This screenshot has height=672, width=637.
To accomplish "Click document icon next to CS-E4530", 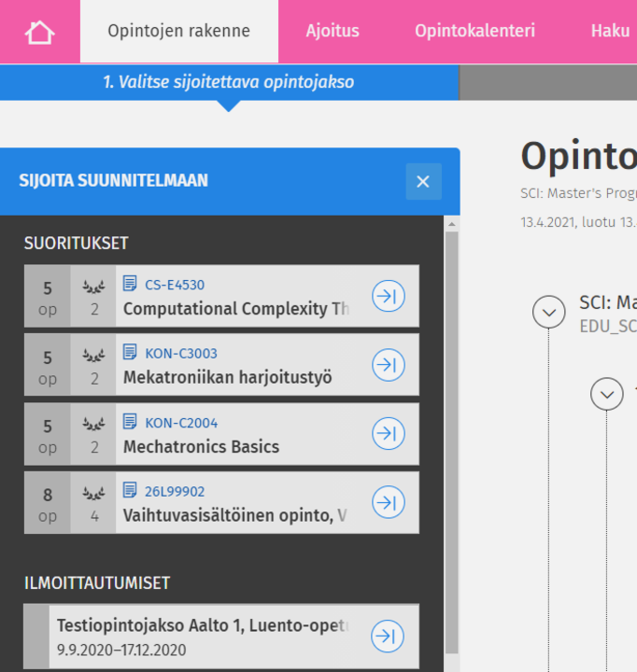I will (x=130, y=284).
